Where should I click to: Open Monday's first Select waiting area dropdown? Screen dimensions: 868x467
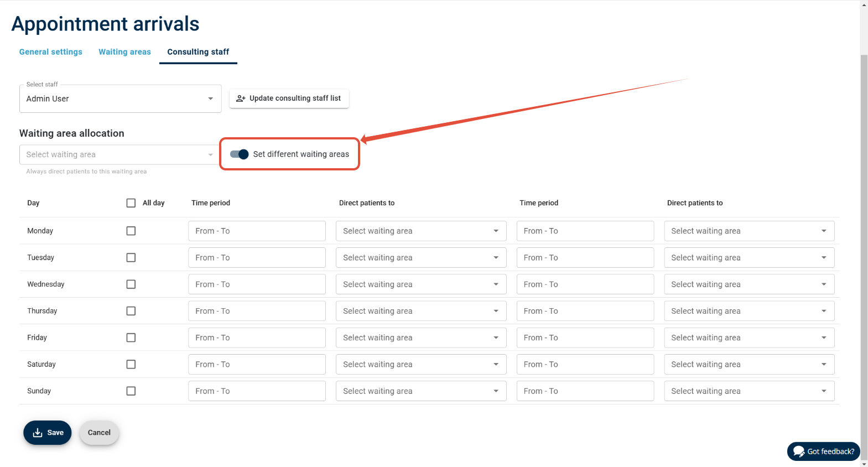click(421, 231)
